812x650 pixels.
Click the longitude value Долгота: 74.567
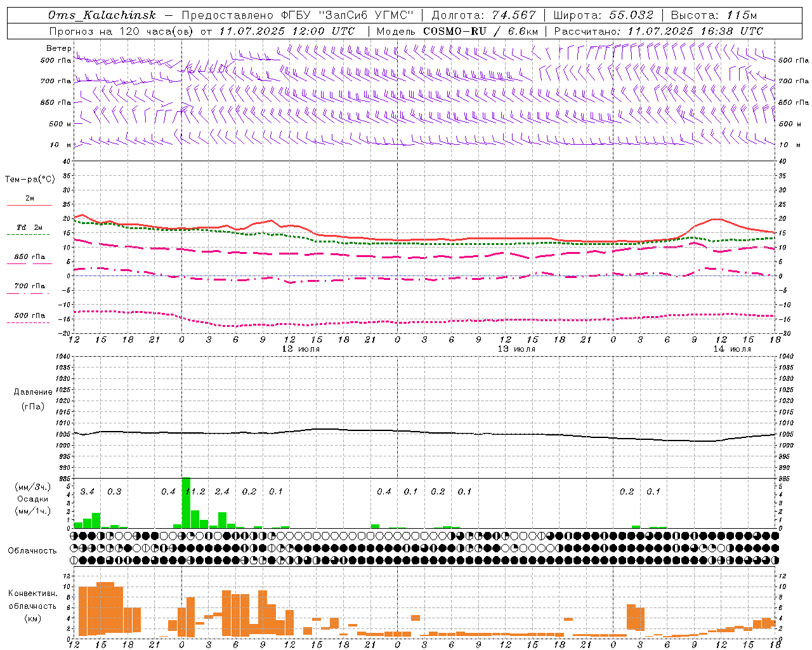click(x=483, y=15)
